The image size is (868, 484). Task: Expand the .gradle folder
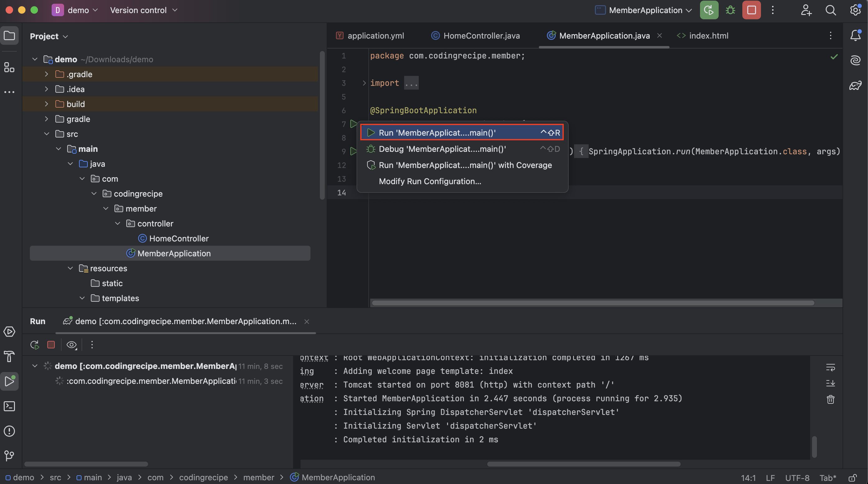point(46,74)
